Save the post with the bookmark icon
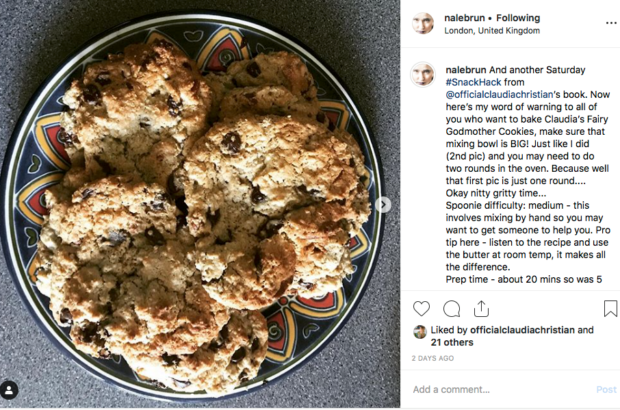This screenshot has width=620, height=410. 610,308
